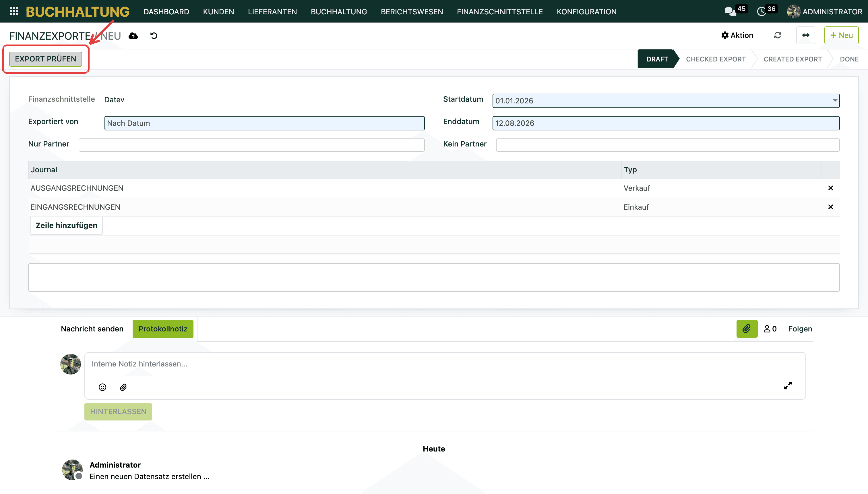Screen dimensions: 868x494
Task: Click the Folgen link
Action: pyautogui.click(x=800, y=329)
